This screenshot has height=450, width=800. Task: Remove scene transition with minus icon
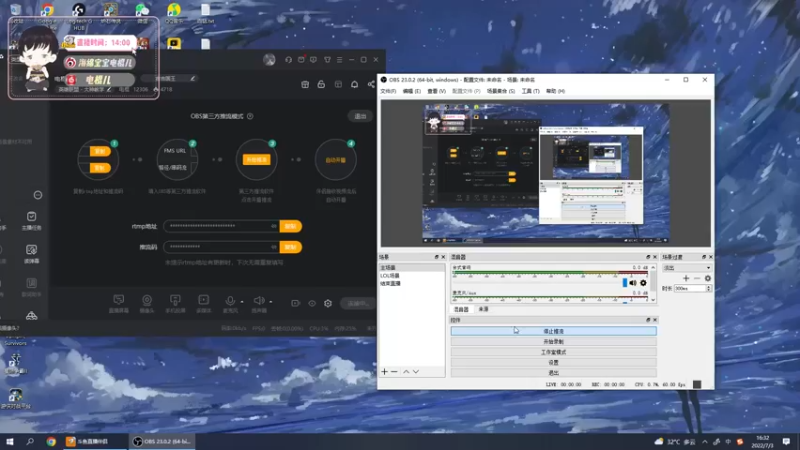coord(697,278)
